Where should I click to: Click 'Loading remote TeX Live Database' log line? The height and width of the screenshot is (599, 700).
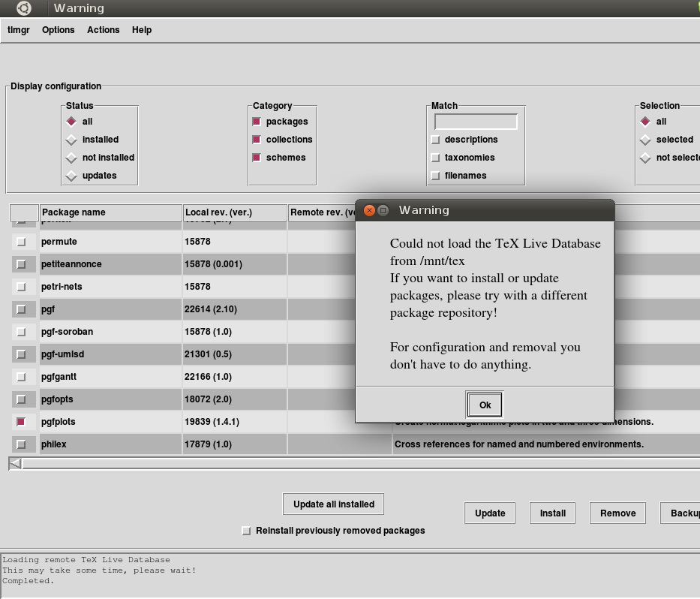click(x=86, y=560)
